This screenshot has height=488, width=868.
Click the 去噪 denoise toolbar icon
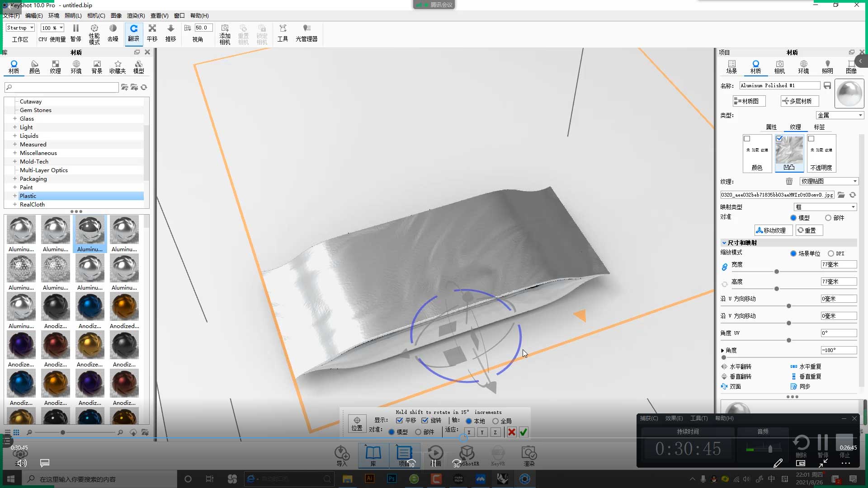click(113, 33)
